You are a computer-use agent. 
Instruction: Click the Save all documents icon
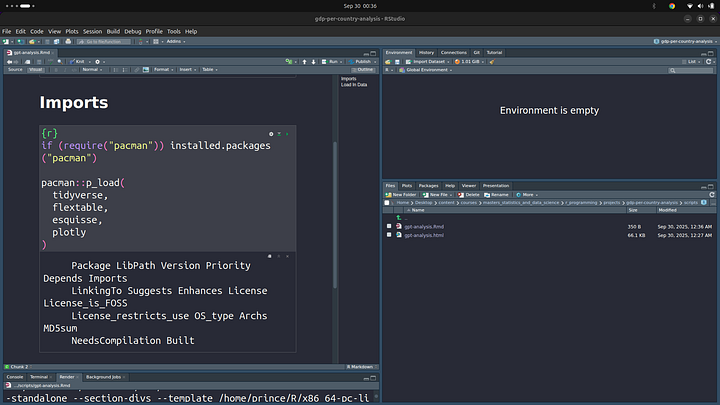[56, 41]
